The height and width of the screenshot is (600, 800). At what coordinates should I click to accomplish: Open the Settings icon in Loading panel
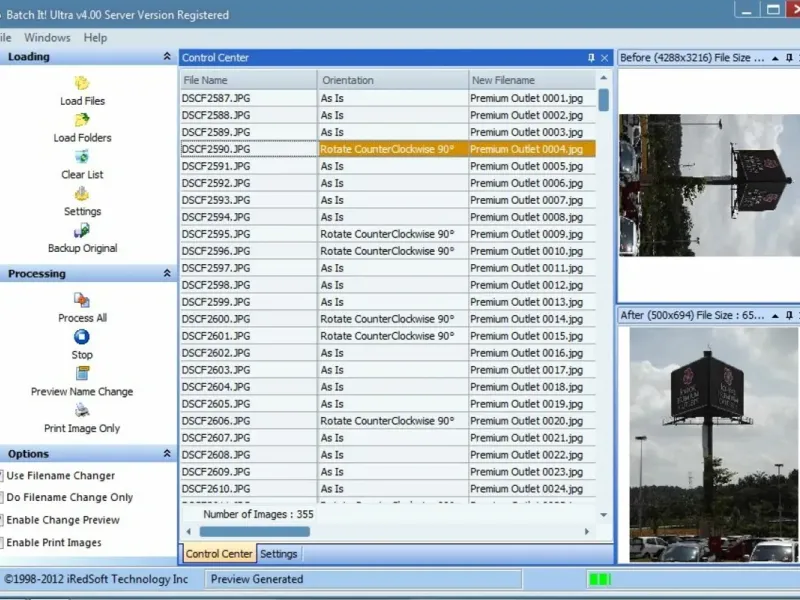pos(82,194)
